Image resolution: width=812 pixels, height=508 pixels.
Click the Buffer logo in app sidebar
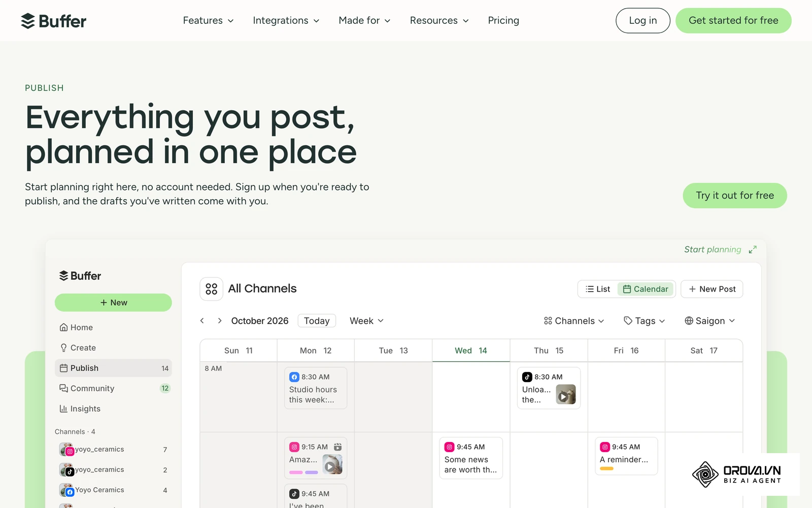(x=80, y=276)
